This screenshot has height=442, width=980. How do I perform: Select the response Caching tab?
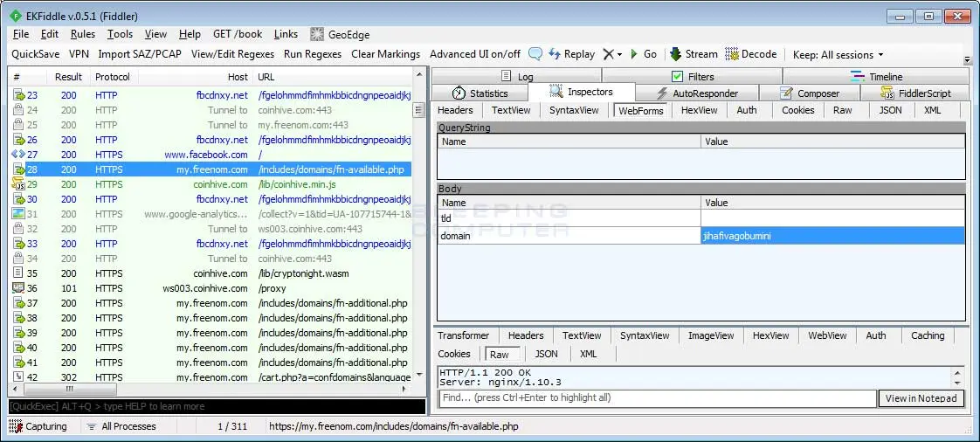coord(928,335)
